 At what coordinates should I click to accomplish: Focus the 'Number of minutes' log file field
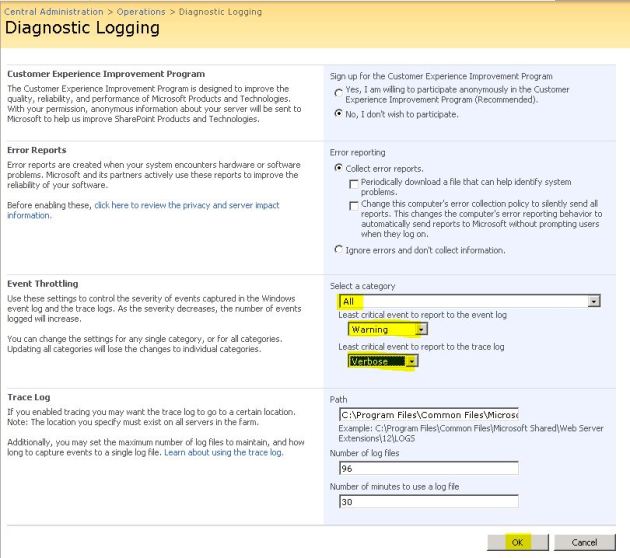(428, 502)
